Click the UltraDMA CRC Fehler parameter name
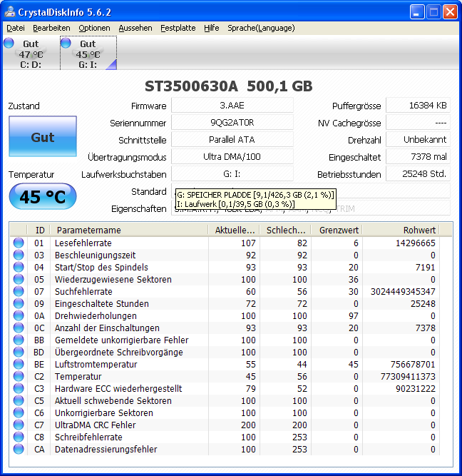The height and width of the screenshot is (476, 462). (96, 425)
